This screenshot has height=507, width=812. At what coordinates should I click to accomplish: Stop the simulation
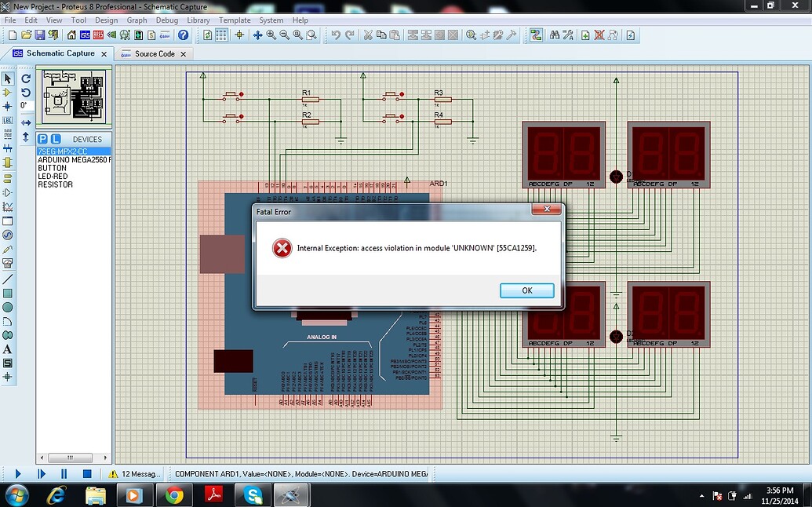click(86, 473)
